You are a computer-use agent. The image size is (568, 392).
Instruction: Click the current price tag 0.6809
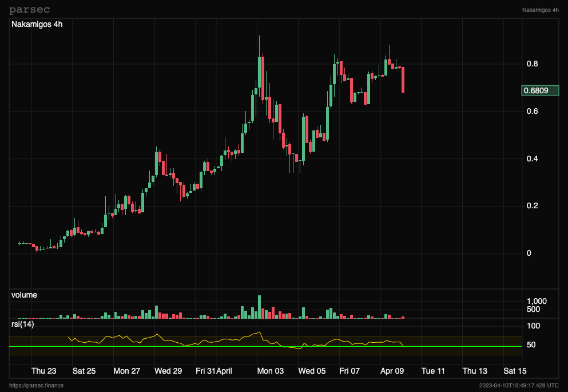coord(540,90)
